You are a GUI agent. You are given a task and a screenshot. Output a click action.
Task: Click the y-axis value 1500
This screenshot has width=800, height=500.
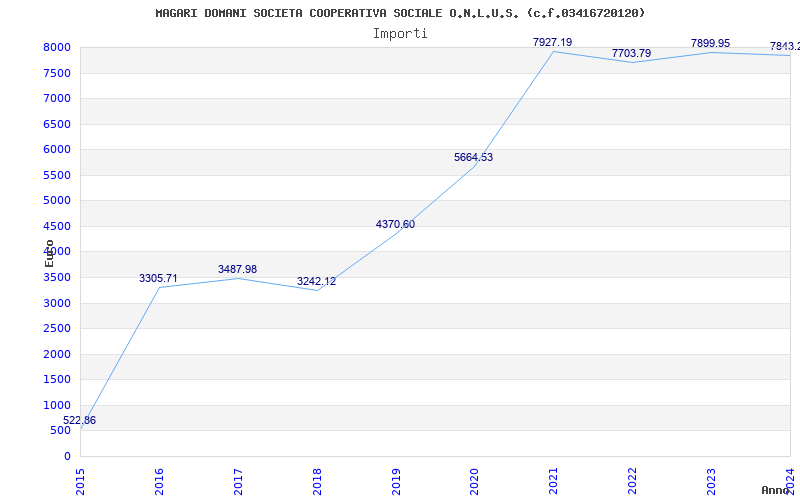(x=57, y=380)
